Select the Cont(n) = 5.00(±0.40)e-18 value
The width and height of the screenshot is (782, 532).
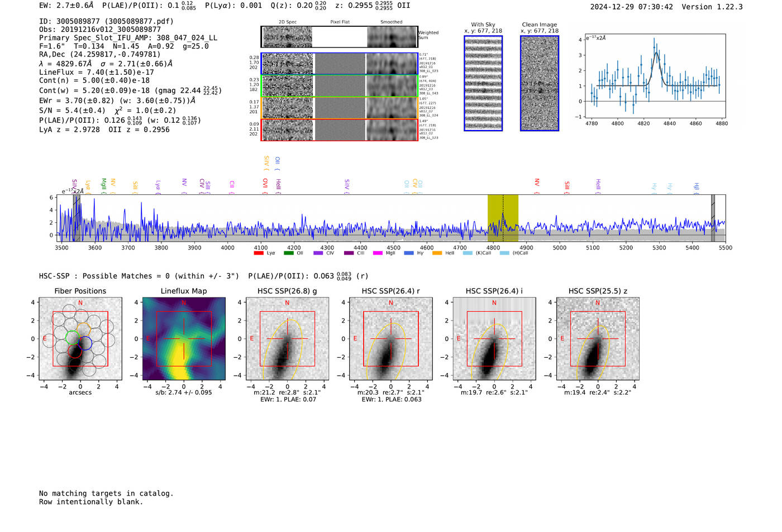(x=94, y=80)
